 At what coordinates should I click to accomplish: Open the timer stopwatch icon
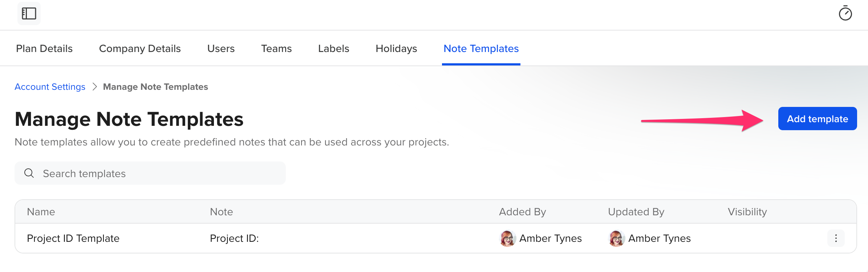tap(845, 13)
